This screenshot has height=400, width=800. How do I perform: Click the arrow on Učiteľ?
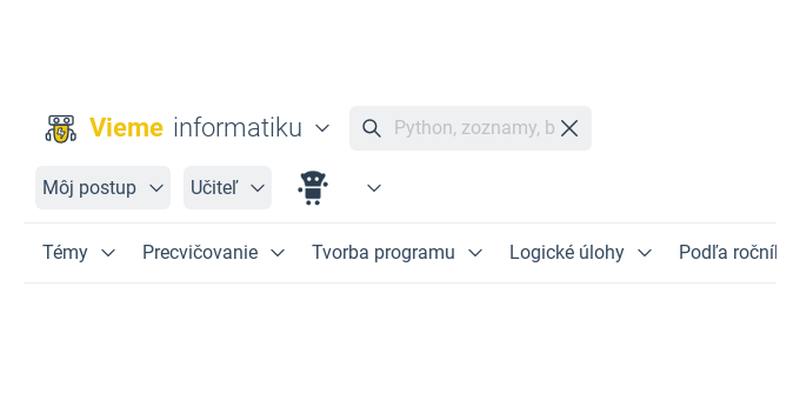[257, 188]
